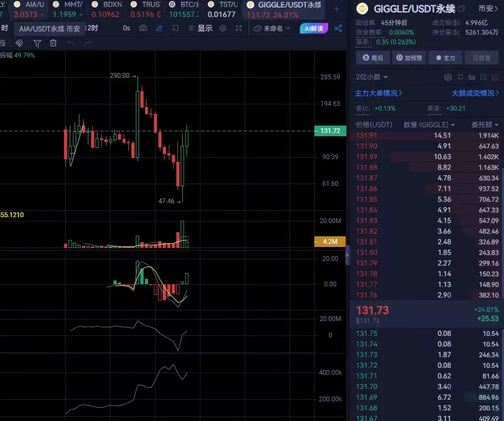The height and width of the screenshot is (421, 504).
Task: Click the share icon next to AI解读
Action: tap(338, 28)
